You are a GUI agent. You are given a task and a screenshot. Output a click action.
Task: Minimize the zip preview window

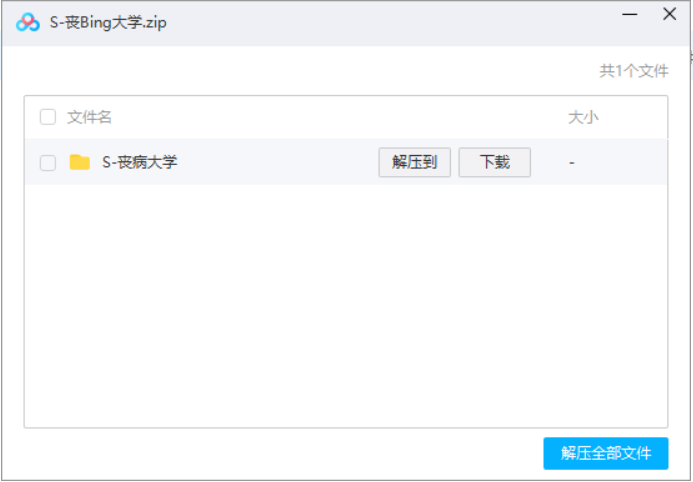630,14
